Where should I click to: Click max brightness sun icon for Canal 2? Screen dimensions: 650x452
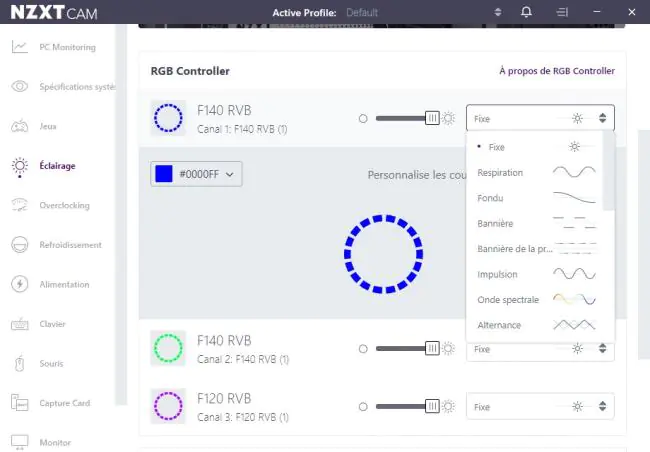point(448,348)
